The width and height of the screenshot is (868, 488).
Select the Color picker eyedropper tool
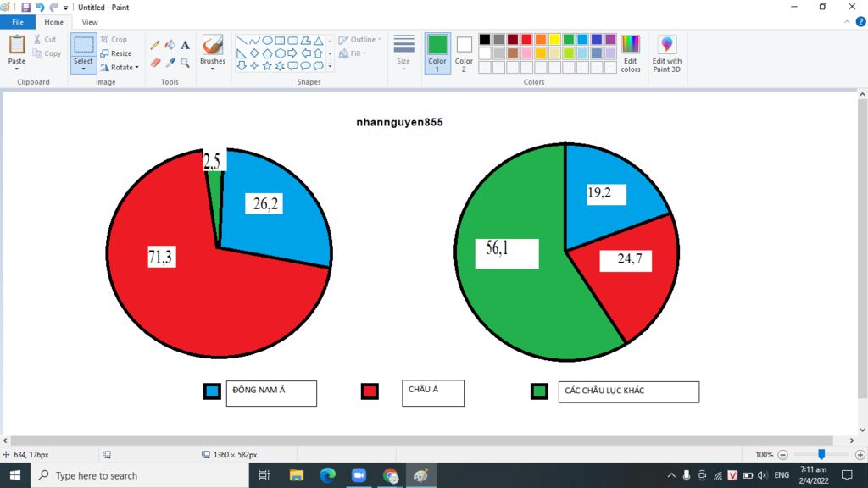[170, 63]
